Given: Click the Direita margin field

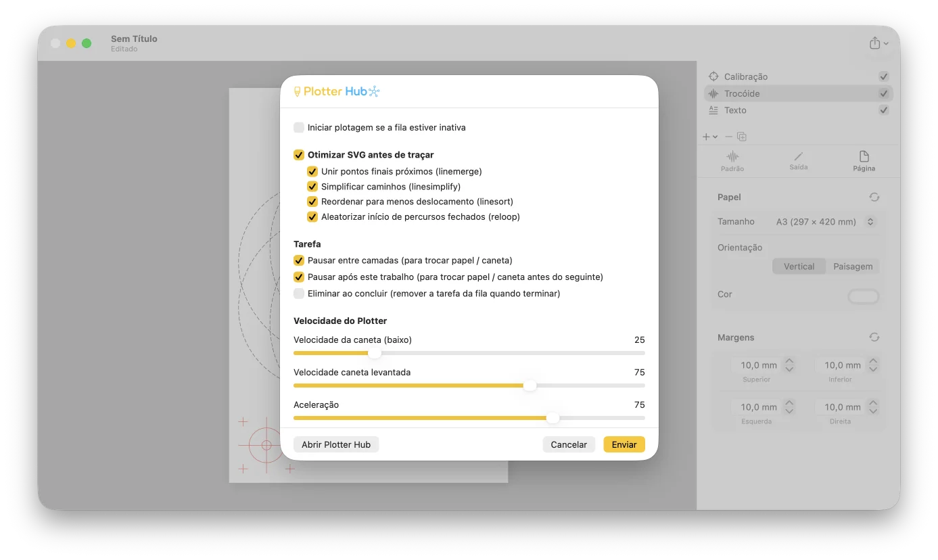Looking at the screenshot, I should click(840, 407).
